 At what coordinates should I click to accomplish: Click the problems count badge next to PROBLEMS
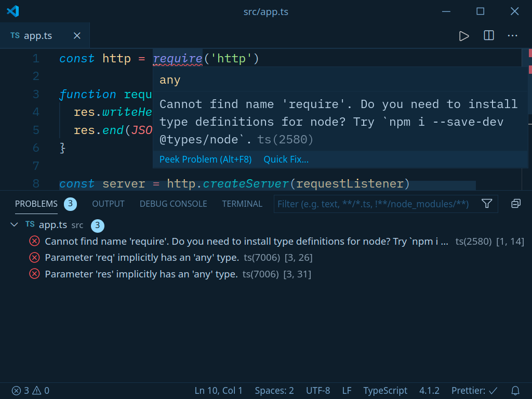(x=70, y=204)
